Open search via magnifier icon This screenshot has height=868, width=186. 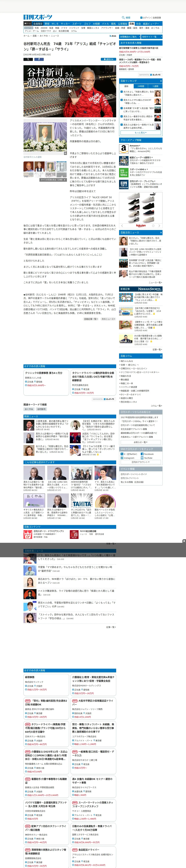coord(123,18)
